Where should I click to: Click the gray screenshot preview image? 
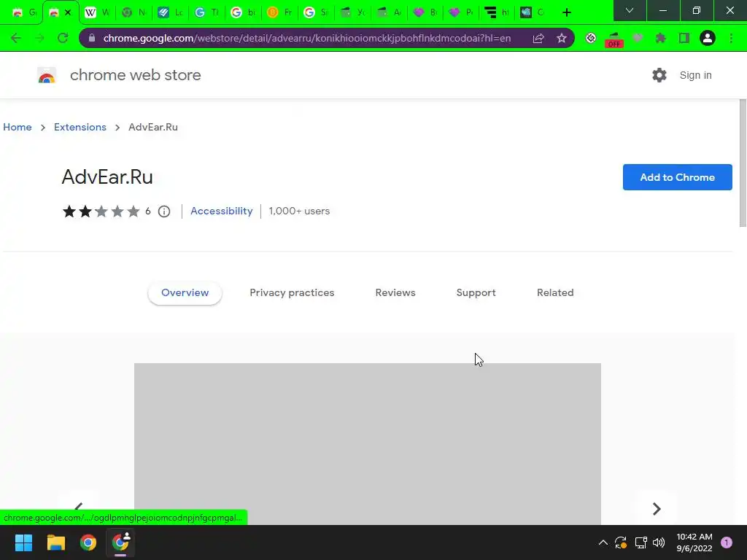(x=368, y=444)
